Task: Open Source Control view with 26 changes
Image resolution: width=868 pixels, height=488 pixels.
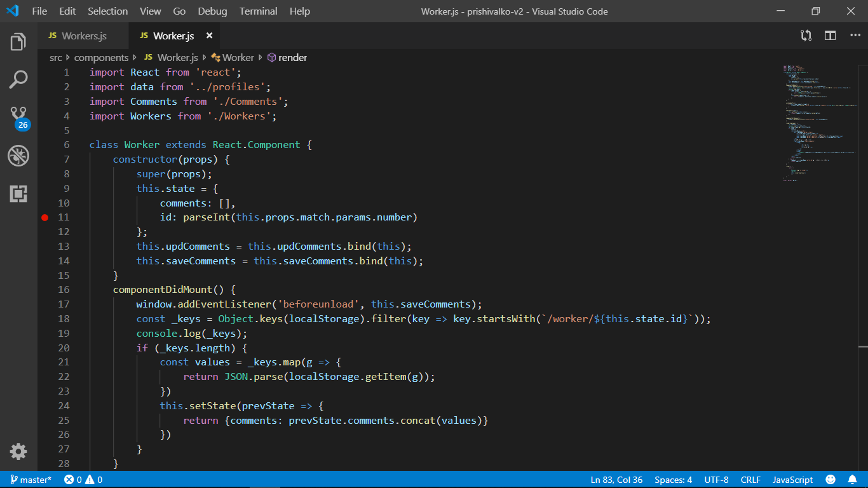Action: point(18,118)
